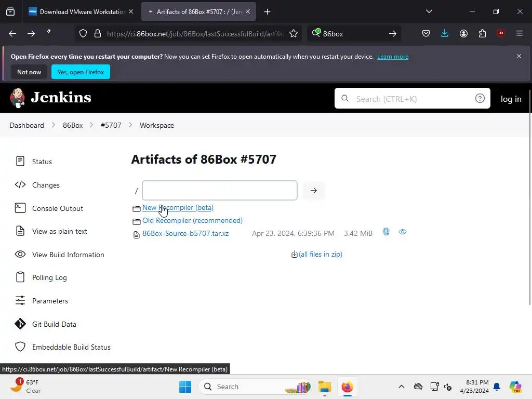Click Jenkins search box
532x399 pixels.
(412, 98)
